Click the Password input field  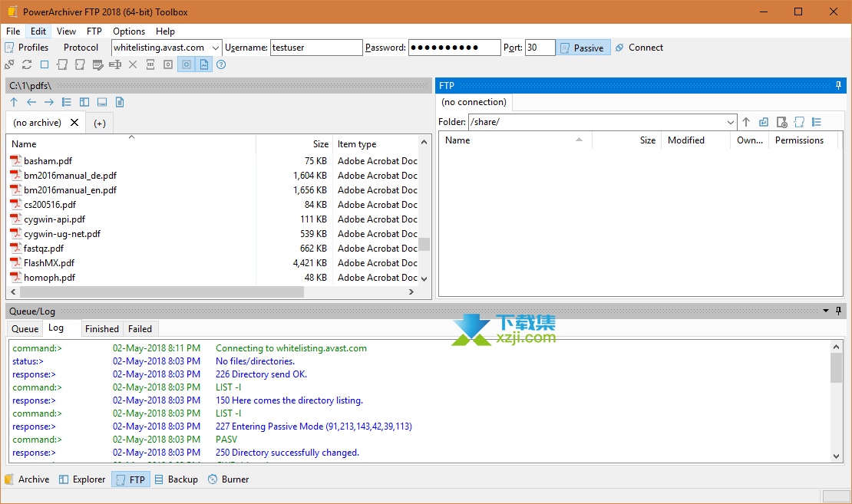click(454, 48)
